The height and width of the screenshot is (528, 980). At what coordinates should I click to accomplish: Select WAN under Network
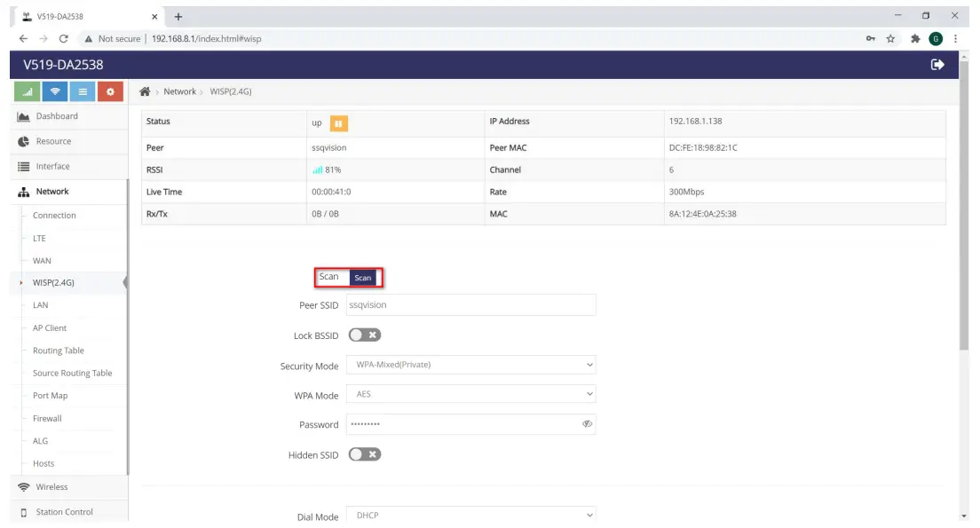tap(42, 261)
